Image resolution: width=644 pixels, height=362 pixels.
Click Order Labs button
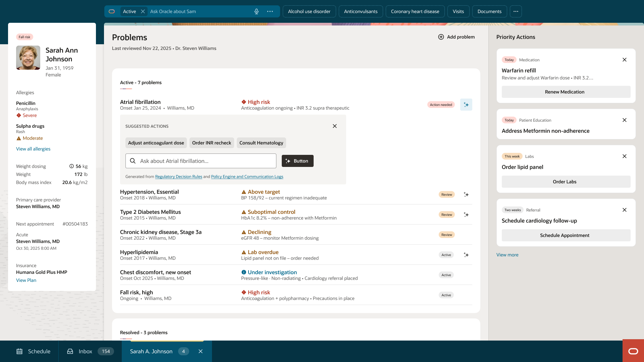[x=566, y=182]
